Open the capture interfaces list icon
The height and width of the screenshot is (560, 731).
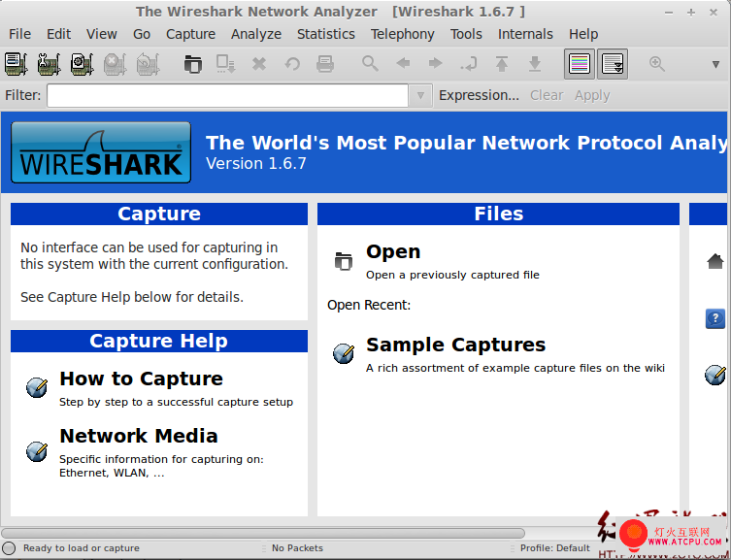[16, 64]
